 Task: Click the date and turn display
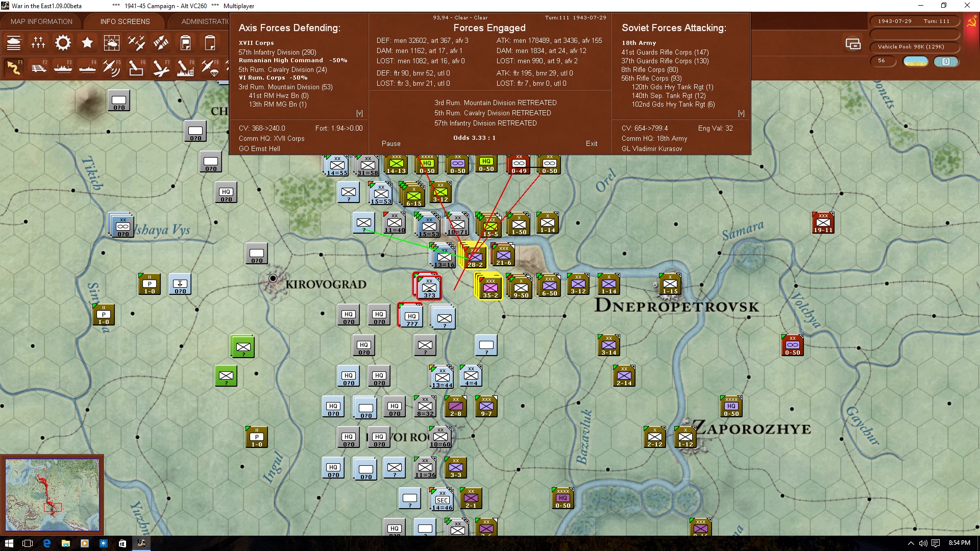[x=914, y=21]
